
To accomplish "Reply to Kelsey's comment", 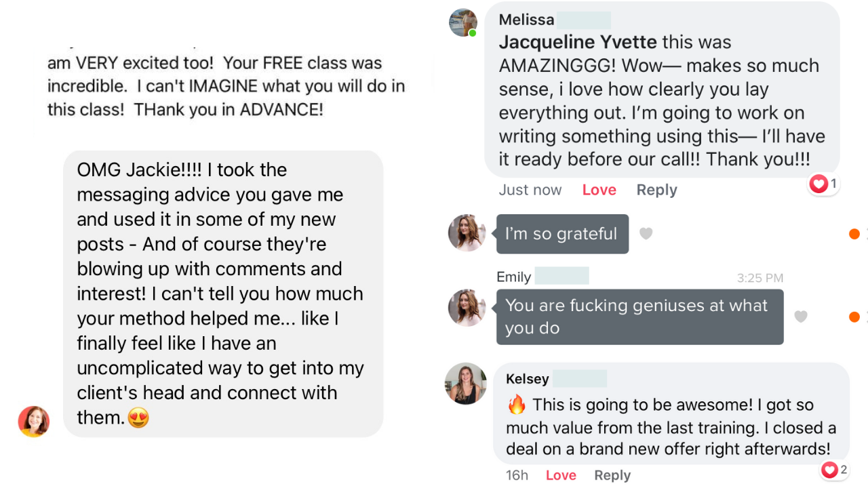I will pyautogui.click(x=612, y=476).
